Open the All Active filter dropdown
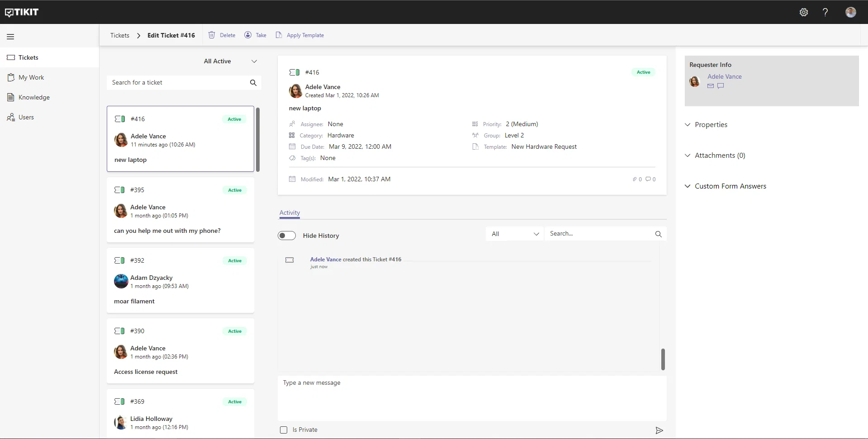Screen dimensions: 868x439 [x=230, y=61]
